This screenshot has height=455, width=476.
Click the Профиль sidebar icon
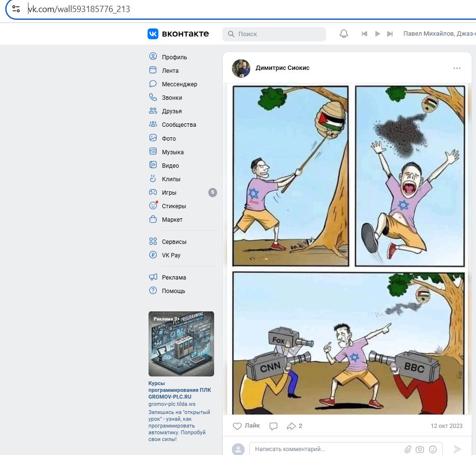coord(153,56)
